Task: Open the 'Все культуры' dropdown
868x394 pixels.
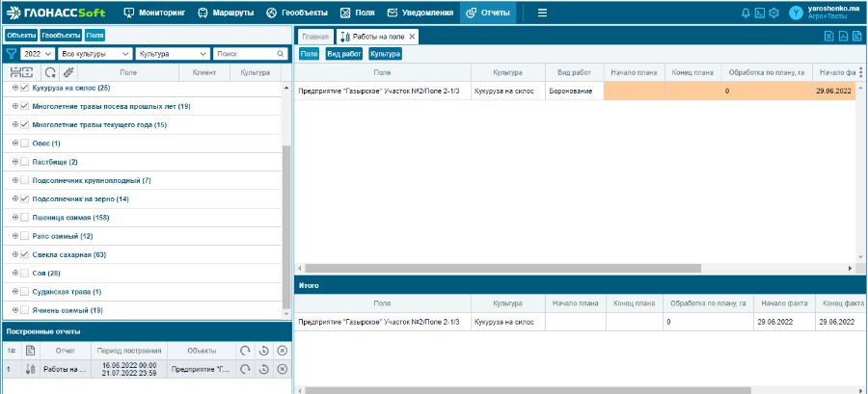Action: pyautogui.click(x=95, y=55)
